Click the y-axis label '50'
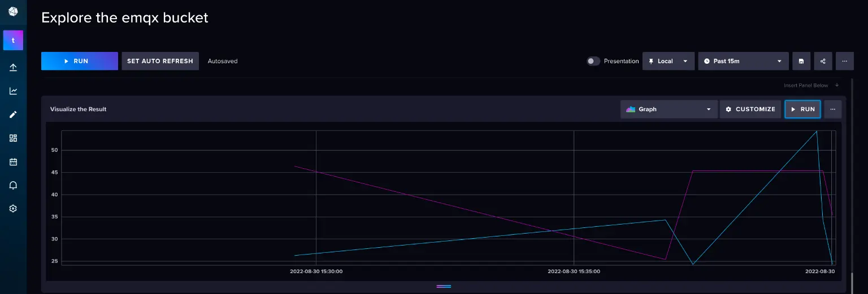The width and height of the screenshot is (868, 294). [55, 150]
